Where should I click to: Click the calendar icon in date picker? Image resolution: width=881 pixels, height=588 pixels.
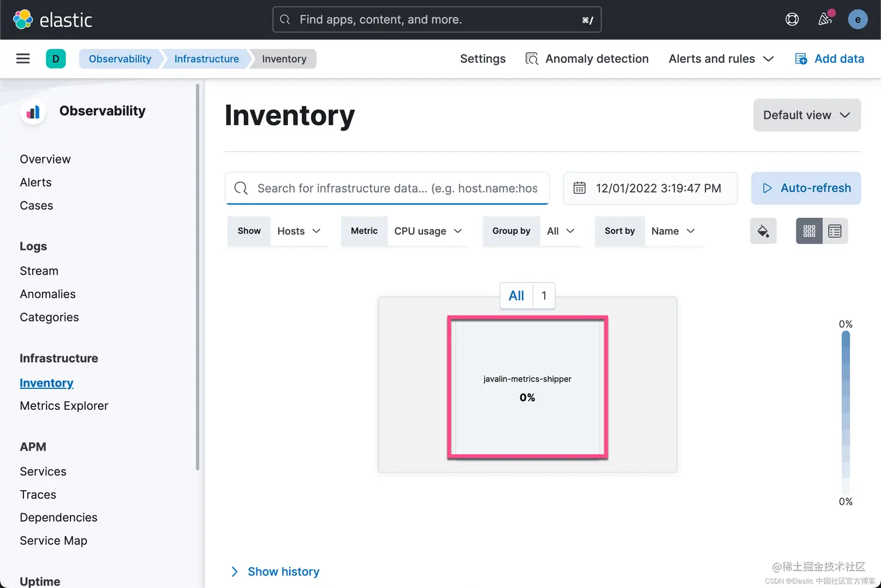coord(579,188)
